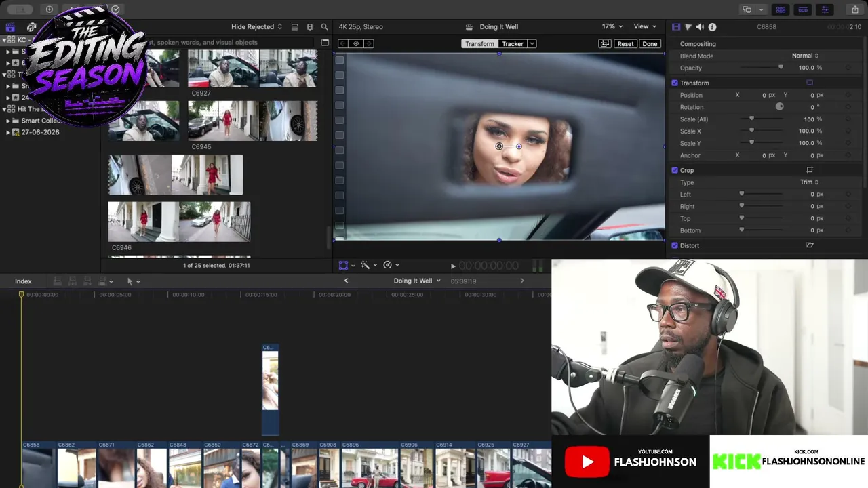Select the connected clip above the storyline
The width and height of the screenshot is (868, 488).
[270, 390]
